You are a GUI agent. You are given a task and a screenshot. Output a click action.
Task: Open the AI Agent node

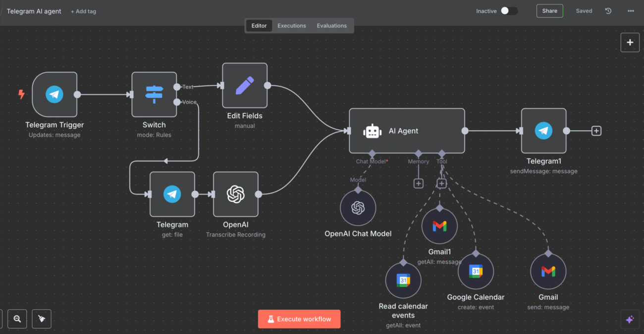tap(406, 130)
